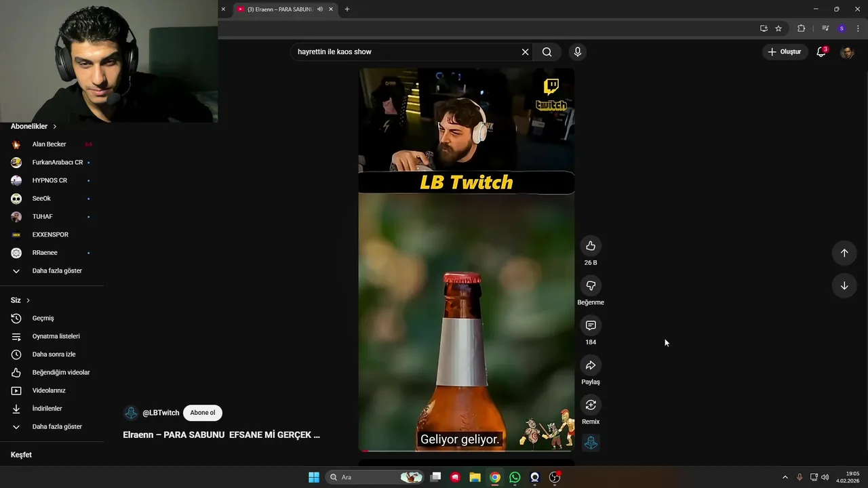The width and height of the screenshot is (868, 488).
Task: Open the comments icon showing 184
Action: coord(591,325)
